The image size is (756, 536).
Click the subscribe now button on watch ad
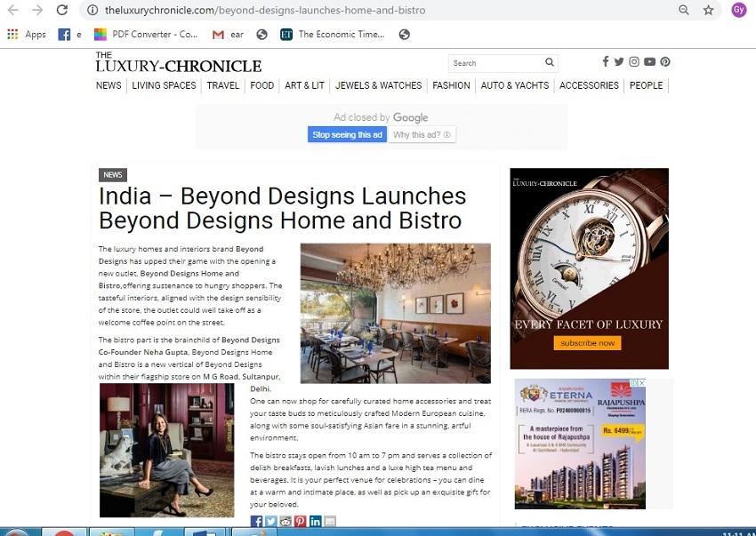pos(587,343)
